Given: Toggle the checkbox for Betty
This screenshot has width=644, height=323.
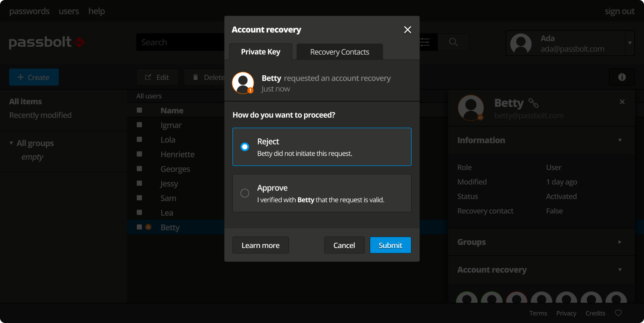Looking at the screenshot, I should [x=139, y=227].
